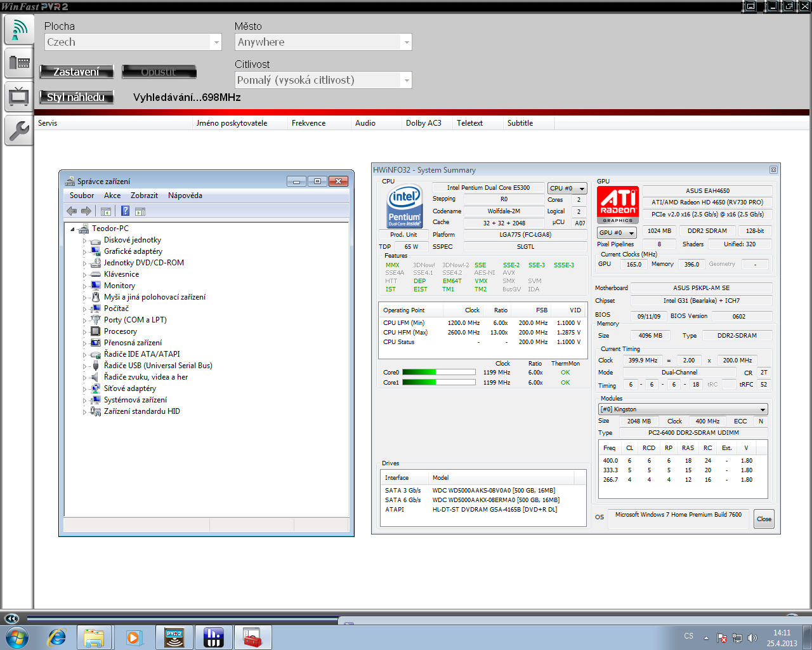
Task: Click the CS language indicator in taskbar
Action: pyautogui.click(x=689, y=636)
